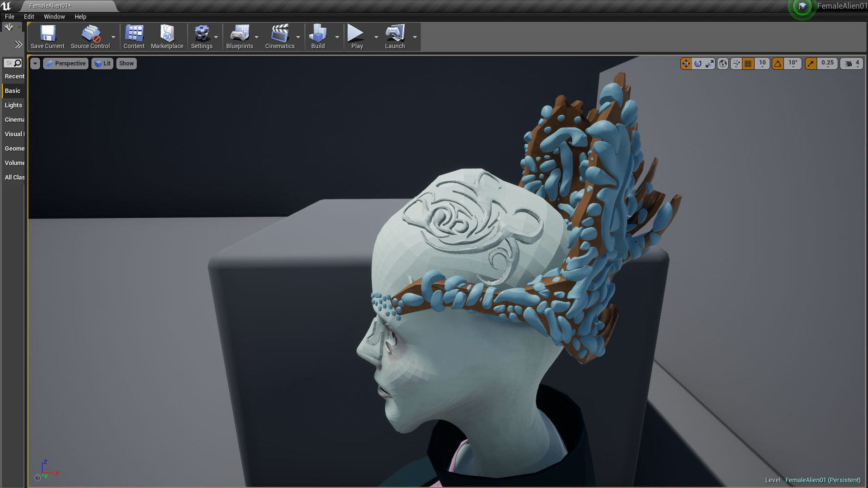Image resolution: width=868 pixels, height=488 pixels.
Task: Open viewport options dropdown arrow
Action: click(x=35, y=64)
